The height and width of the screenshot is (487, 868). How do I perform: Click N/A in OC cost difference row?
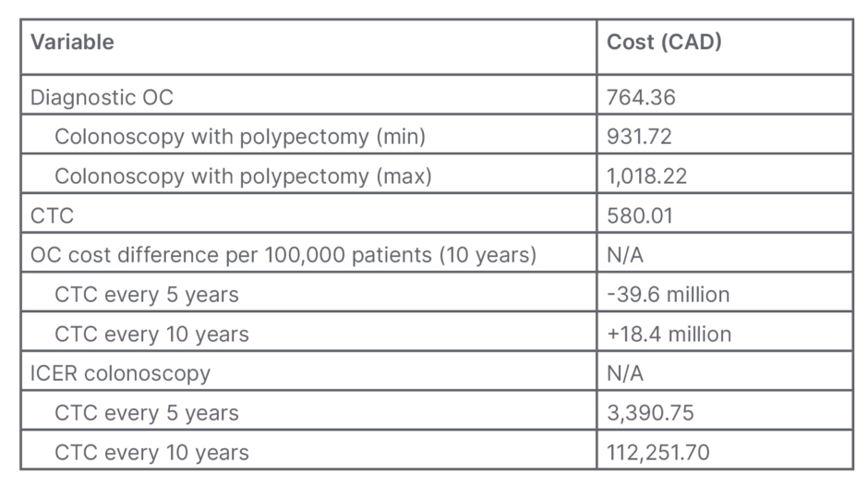coord(625,255)
